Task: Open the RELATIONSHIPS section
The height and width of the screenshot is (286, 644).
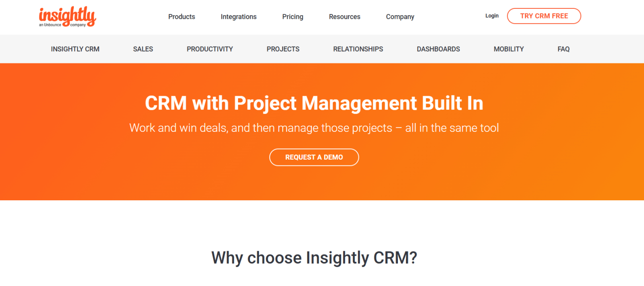Action: coord(358,49)
